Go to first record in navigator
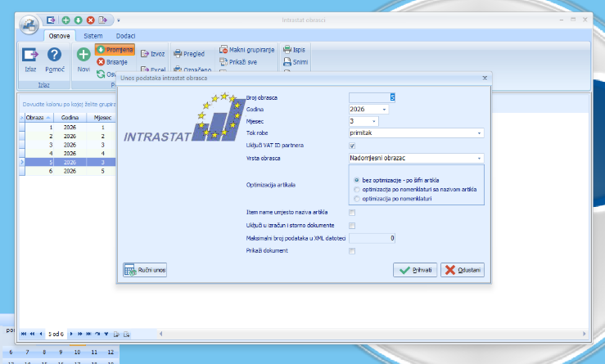 point(24,334)
